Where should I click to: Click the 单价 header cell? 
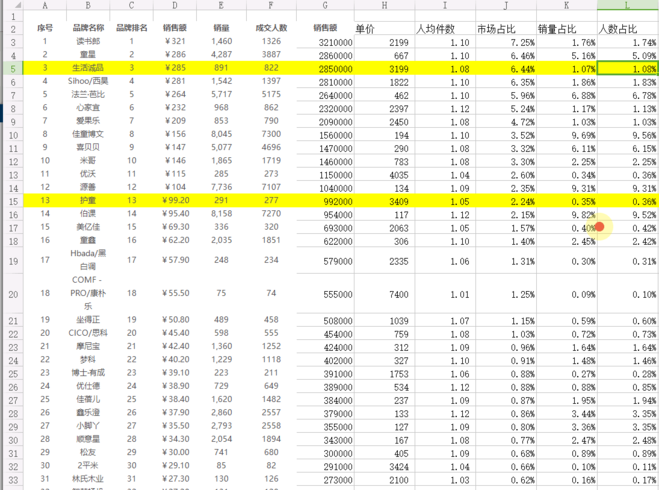(x=384, y=29)
